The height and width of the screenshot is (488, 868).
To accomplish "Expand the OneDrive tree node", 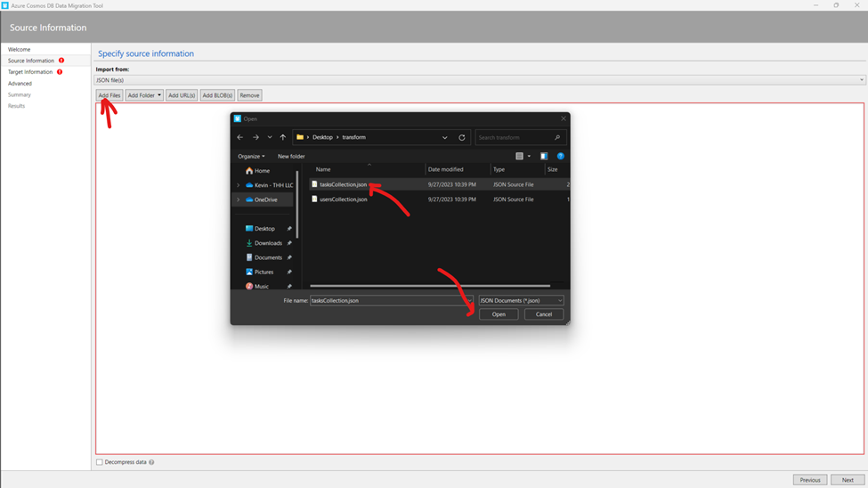I will tap(239, 199).
